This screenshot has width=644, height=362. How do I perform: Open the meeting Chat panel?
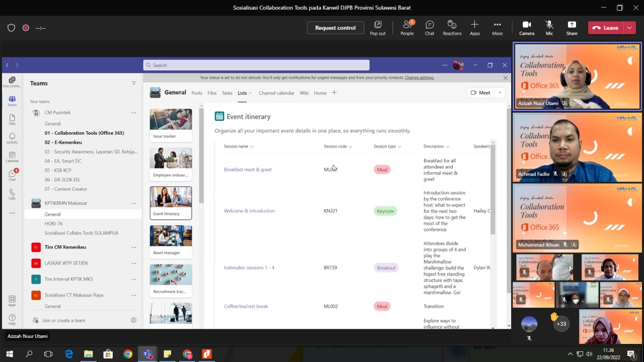(x=429, y=28)
